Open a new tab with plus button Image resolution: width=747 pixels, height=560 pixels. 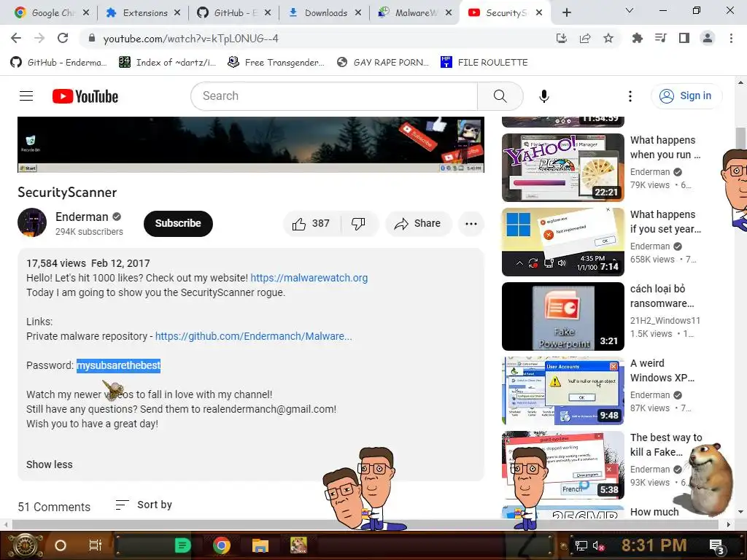(566, 13)
